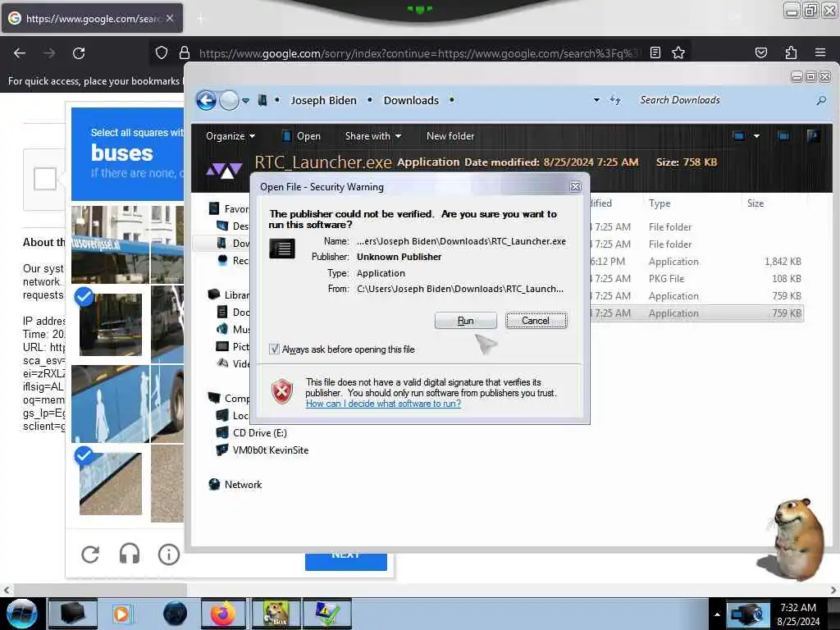Click the Explorer search magnifier icon
Image resolution: width=840 pixels, height=630 pixels.
click(820, 100)
